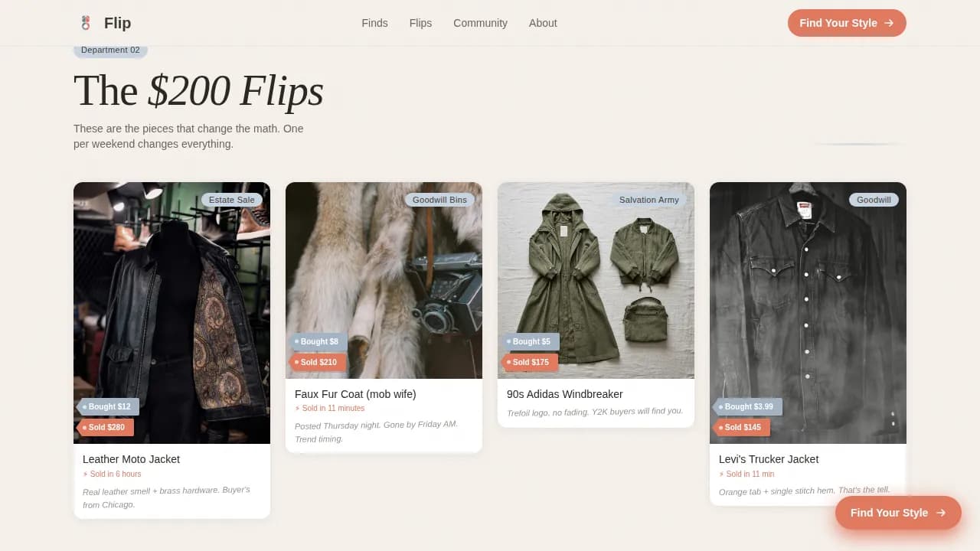The height and width of the screenshot is (551, 980).
Task: Open the Flips nav link
Action: tap(420, 23)
